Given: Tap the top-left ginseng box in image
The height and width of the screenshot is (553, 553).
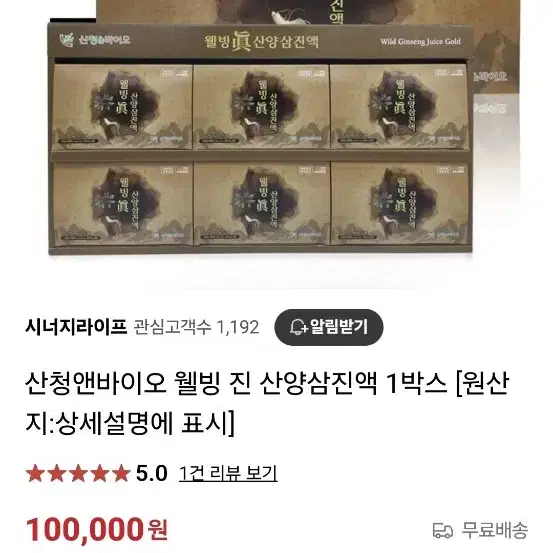Looking at the screenshot, I should pos(122,107).
